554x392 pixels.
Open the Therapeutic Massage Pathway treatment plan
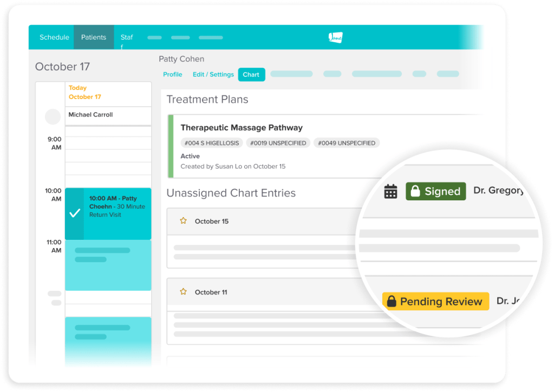pyautogui.click(x=242, y=128)
